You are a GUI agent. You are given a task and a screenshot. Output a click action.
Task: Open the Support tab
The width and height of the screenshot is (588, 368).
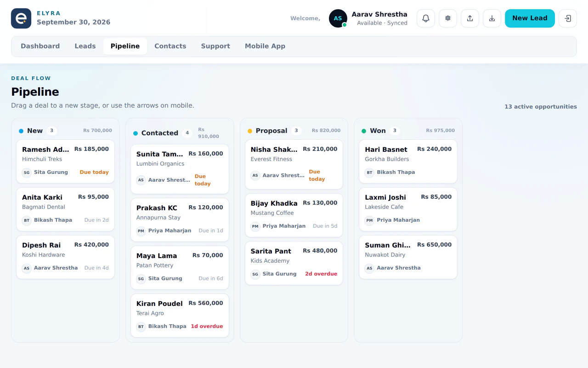pyautogui.click(x=215, y=46)
